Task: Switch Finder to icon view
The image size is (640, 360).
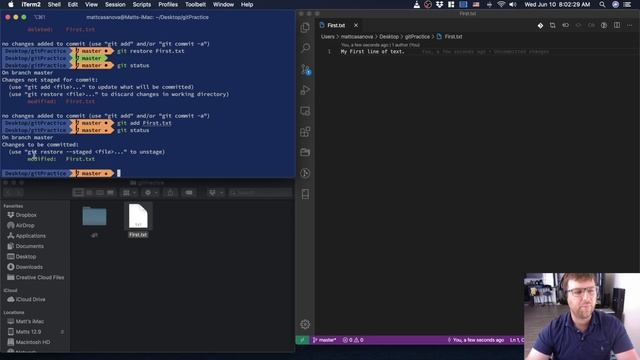Action: coord(78,193)
